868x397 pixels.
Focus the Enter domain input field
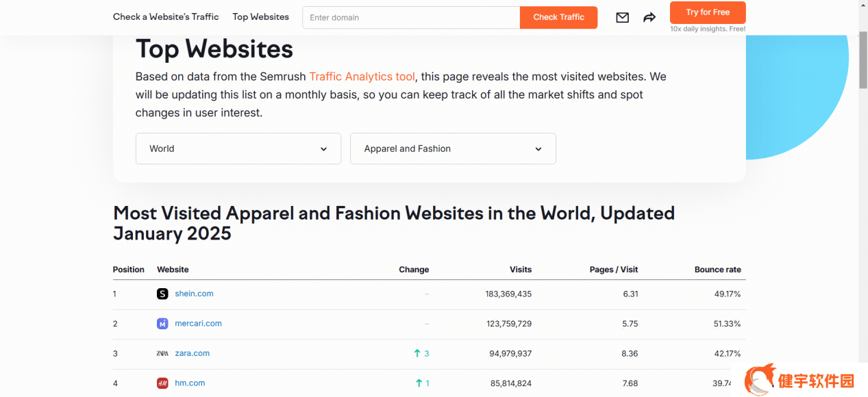point(411,17)
